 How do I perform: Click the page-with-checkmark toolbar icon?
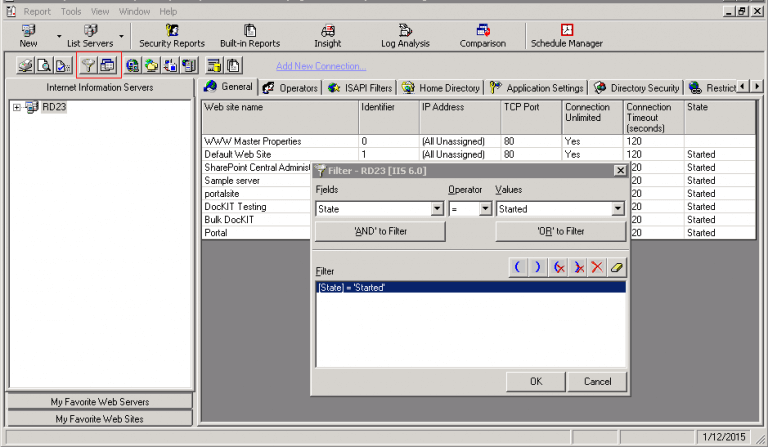[x=63, y=65]
